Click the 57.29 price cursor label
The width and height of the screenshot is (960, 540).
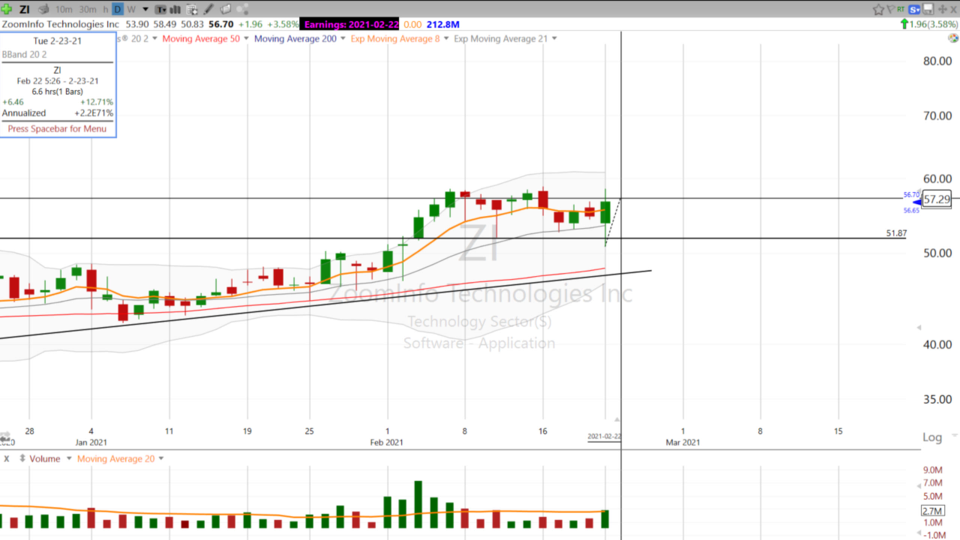tap(937, 199)
